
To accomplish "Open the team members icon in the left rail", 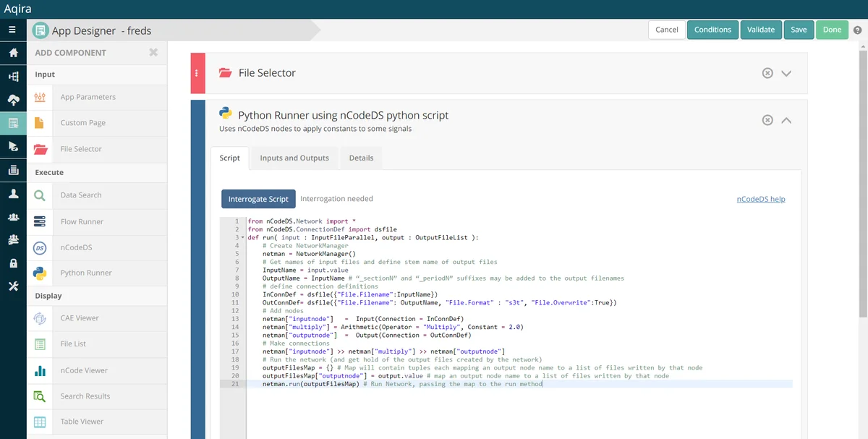I will tap(13, 239).
